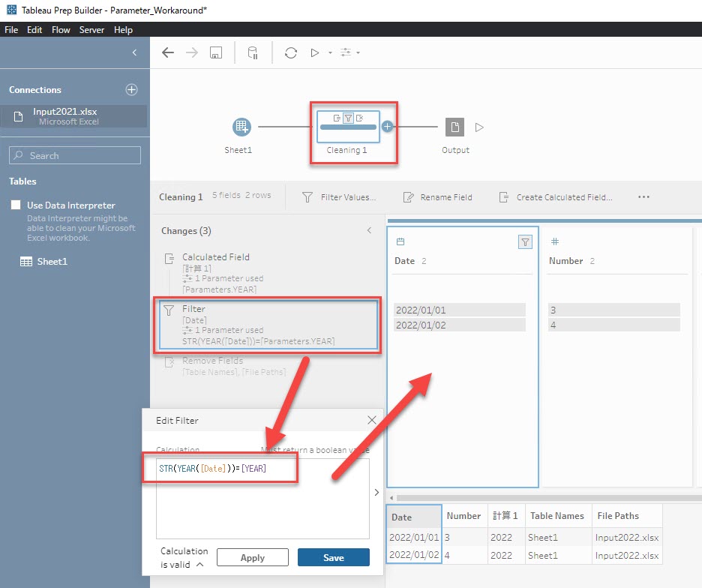The width and height of the screenshot is (702, 588).
Task: Add a new connection with the plus icon
Action: coord(131,89)
